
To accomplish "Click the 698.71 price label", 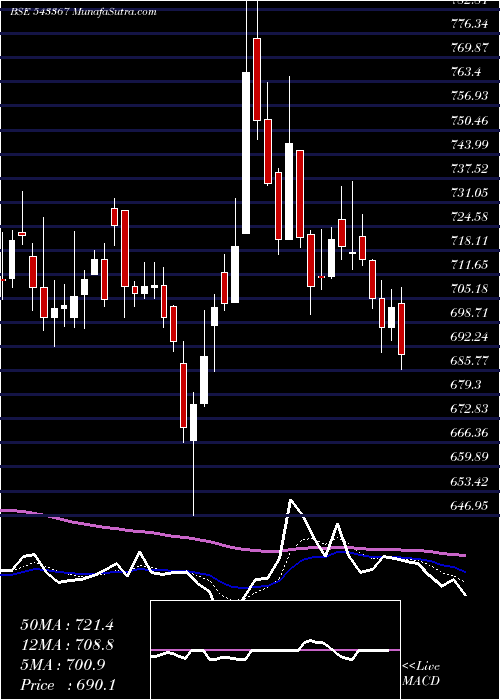I will tap(469, 313).
